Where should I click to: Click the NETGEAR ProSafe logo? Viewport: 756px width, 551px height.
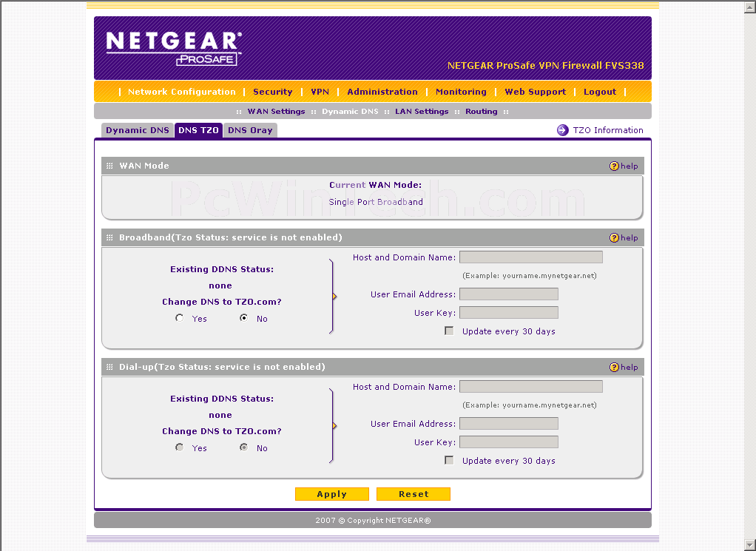174,48
